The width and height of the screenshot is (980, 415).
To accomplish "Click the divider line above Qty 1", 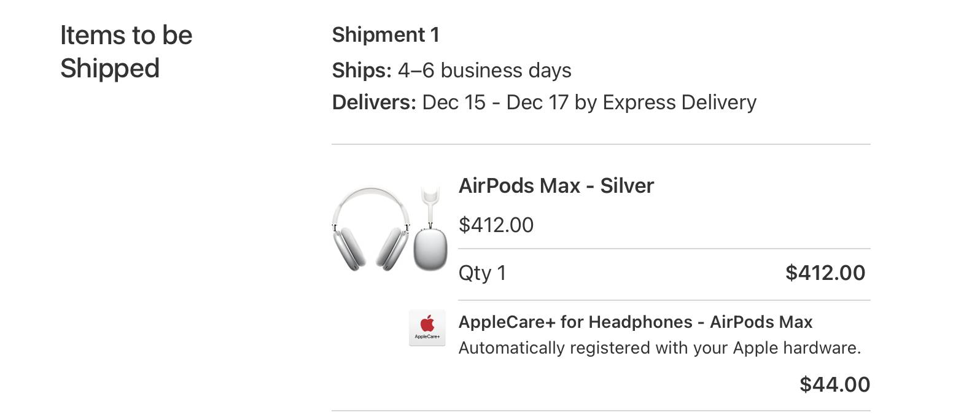I will [664, 249].
